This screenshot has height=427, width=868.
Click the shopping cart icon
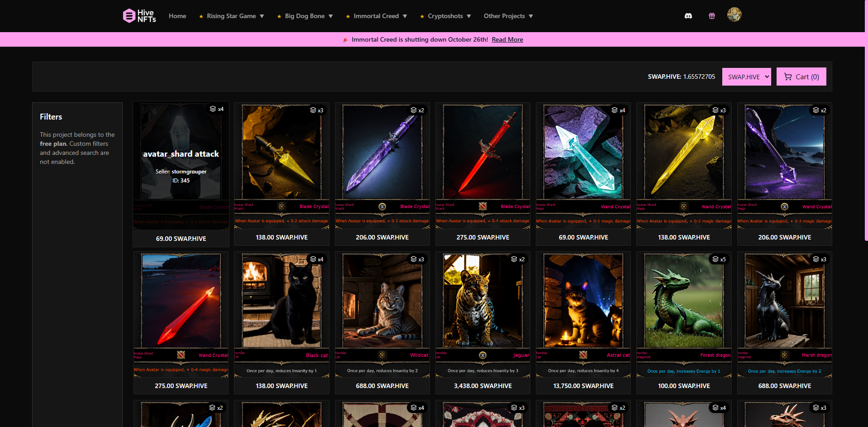[x=788, y=77]
